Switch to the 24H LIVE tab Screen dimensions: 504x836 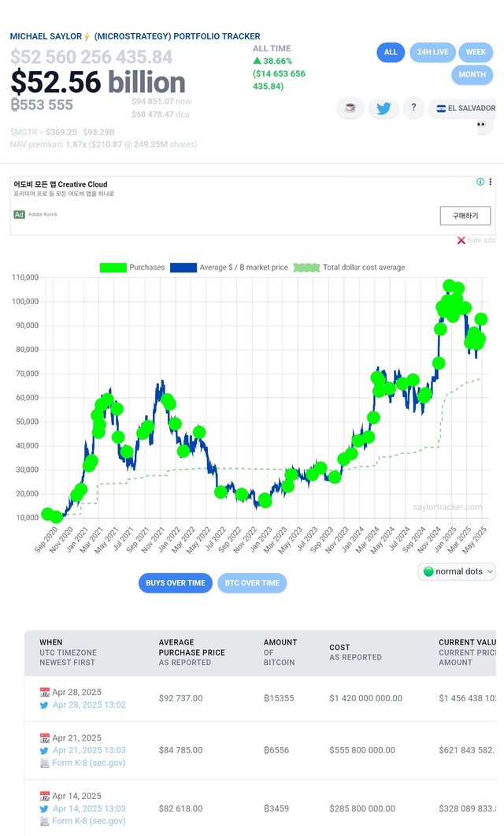coord(432,52)
